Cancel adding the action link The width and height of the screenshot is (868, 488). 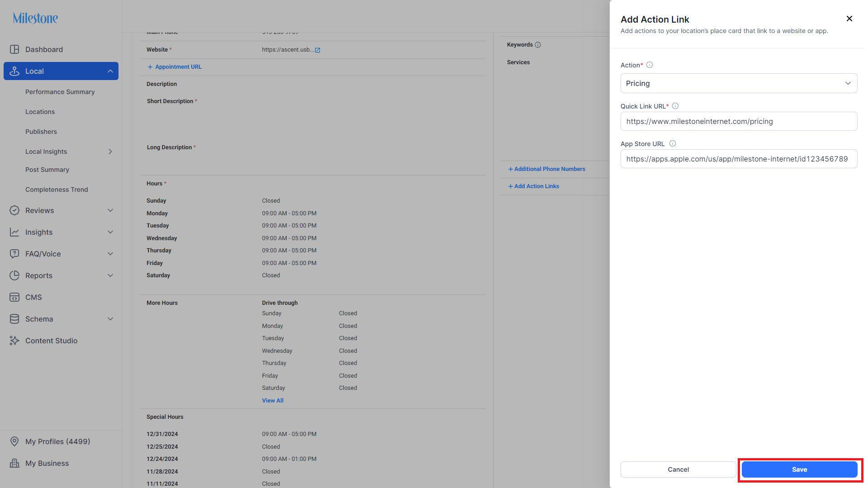pos(678,469)
